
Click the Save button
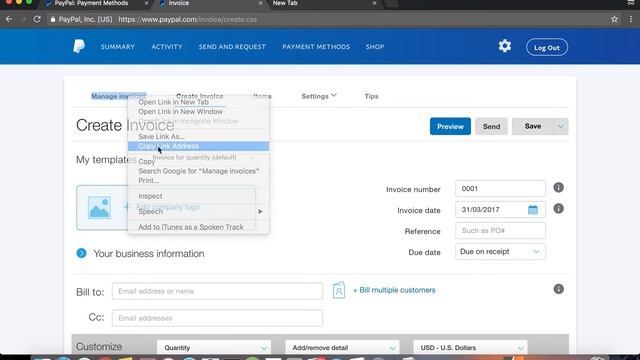[533, 127]
